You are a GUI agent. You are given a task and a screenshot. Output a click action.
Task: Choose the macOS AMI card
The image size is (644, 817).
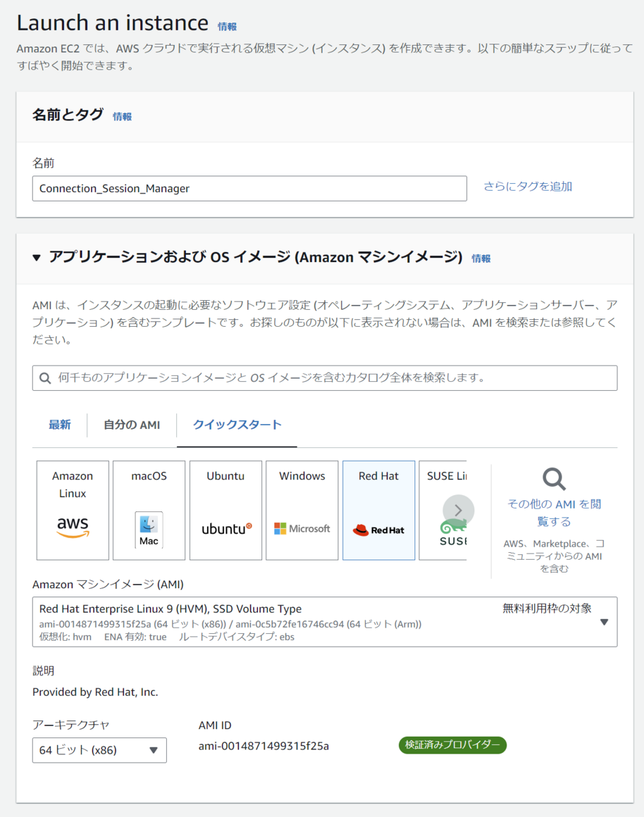(149, 511)
